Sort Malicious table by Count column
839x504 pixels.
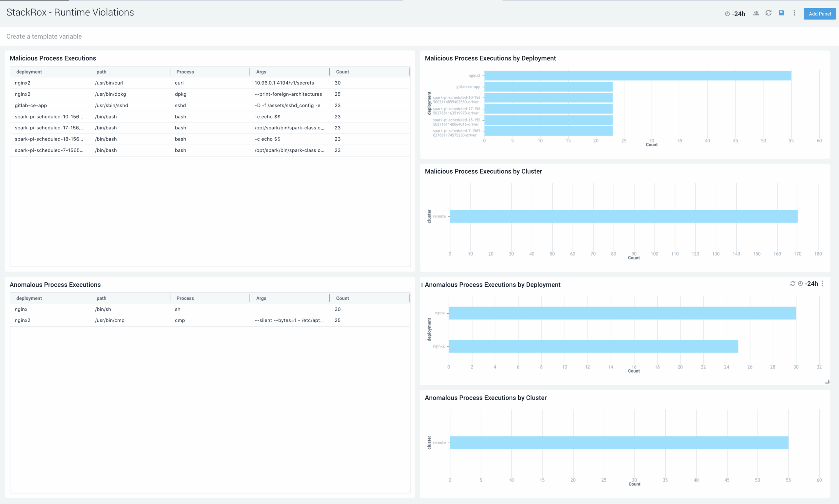point(342,72)
